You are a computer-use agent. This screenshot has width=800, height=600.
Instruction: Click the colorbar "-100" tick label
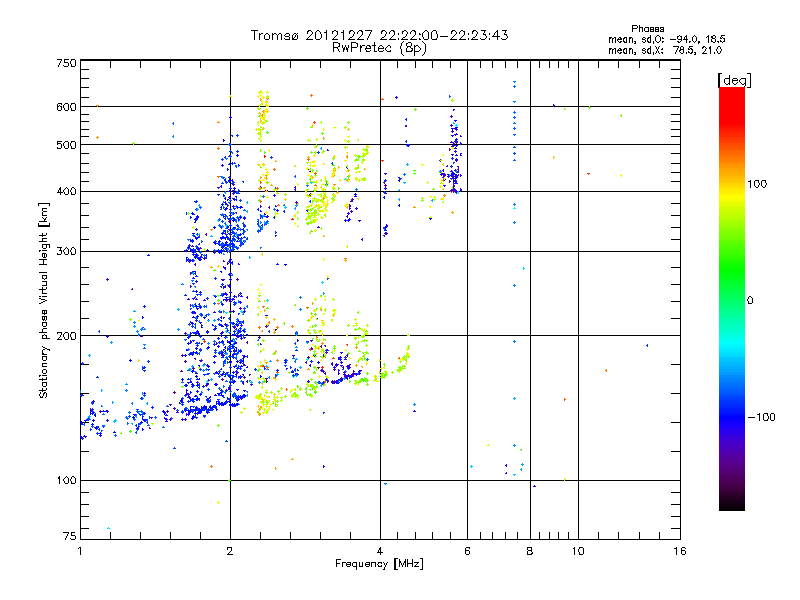(761, 417)
